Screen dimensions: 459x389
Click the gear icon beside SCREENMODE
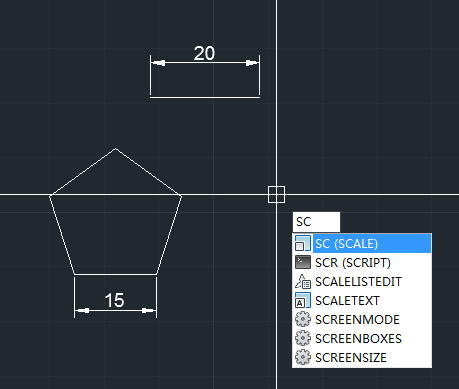click(x=303, y=319)
